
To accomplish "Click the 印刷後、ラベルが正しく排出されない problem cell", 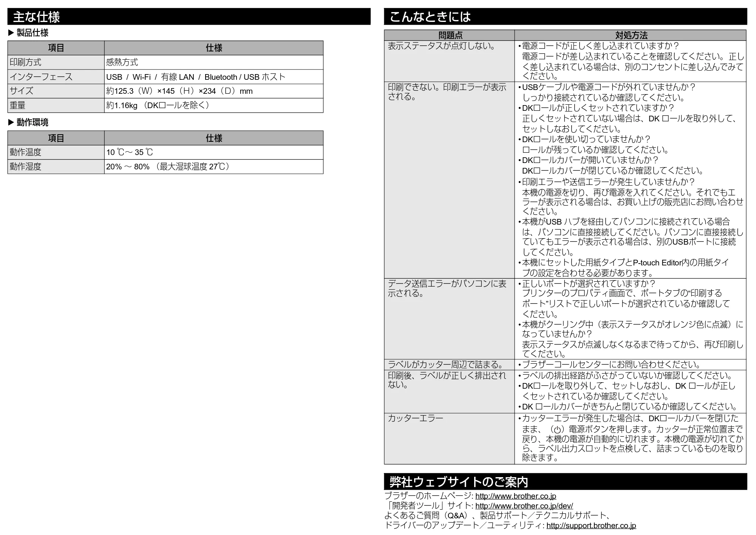I will [x=450, y=391].
